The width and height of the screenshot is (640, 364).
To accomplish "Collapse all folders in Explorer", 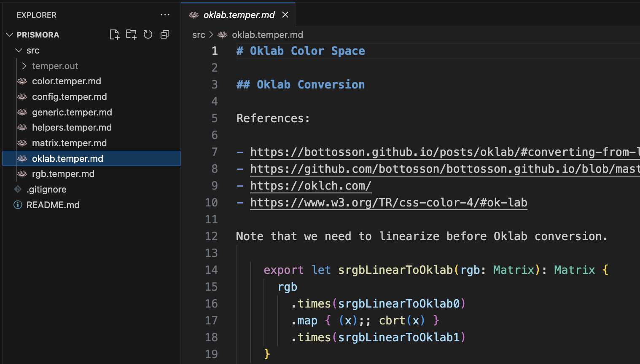I will (165, 35).
